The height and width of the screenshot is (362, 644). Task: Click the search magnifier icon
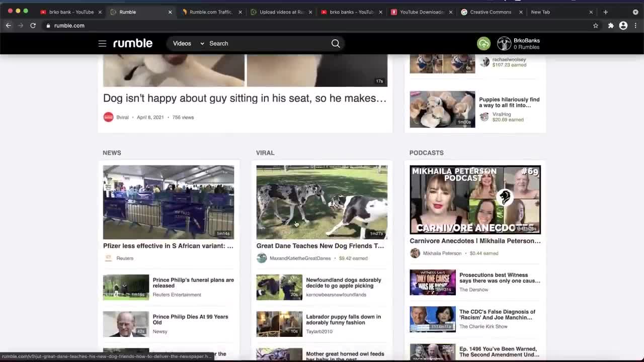click(336, 44)
